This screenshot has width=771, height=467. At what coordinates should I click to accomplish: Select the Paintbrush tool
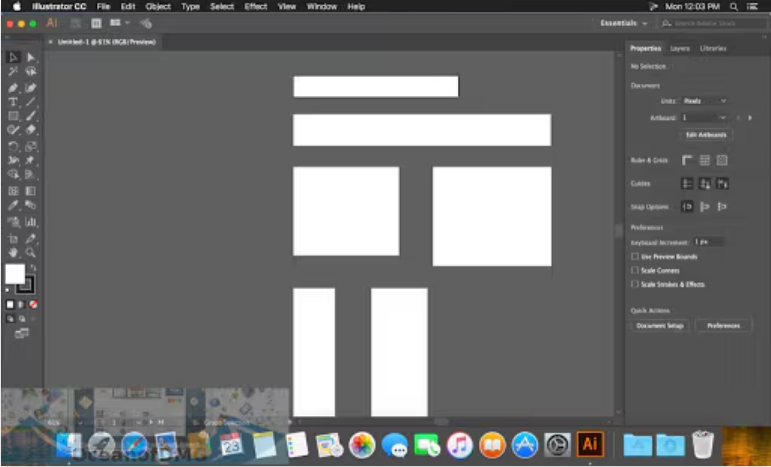click(31, 117)
